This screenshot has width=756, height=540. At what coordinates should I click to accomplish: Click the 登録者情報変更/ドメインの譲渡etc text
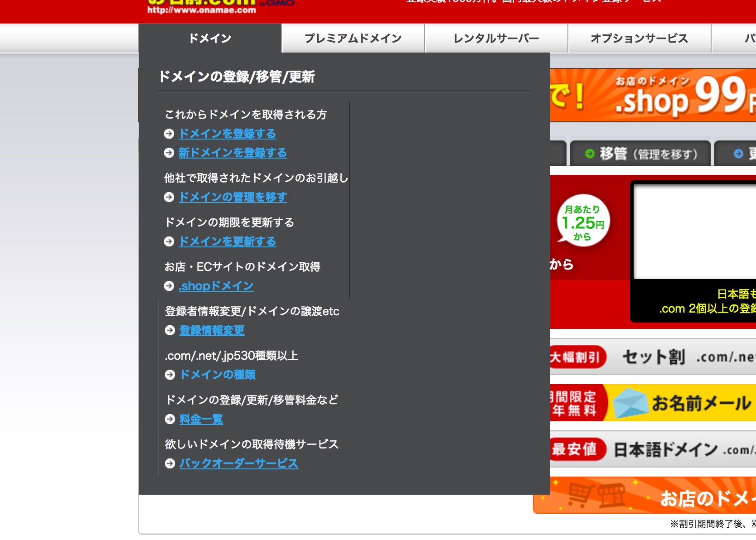(252, 311)
